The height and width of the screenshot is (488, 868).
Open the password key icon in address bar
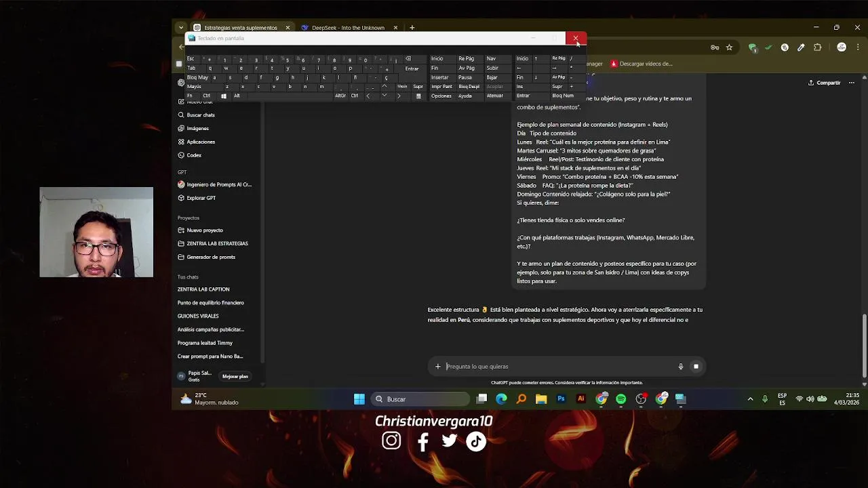pos(715,47)
